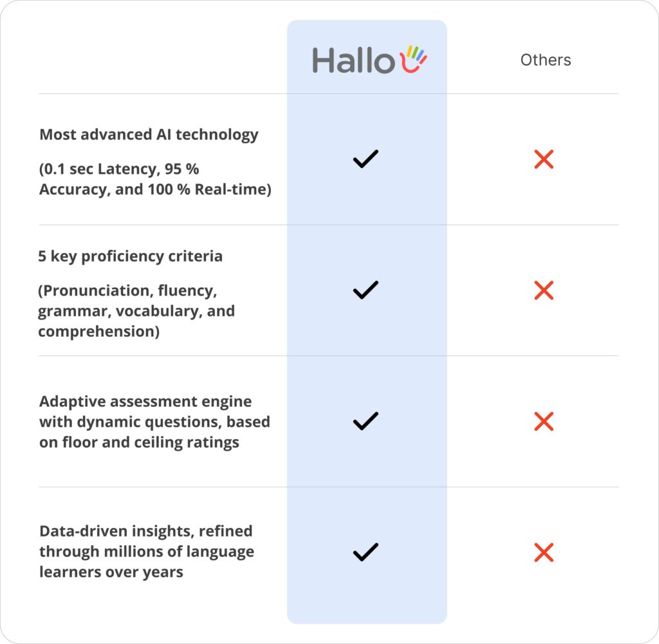
Task: Click the Data-driven insights text
Action: coord(147,552)
